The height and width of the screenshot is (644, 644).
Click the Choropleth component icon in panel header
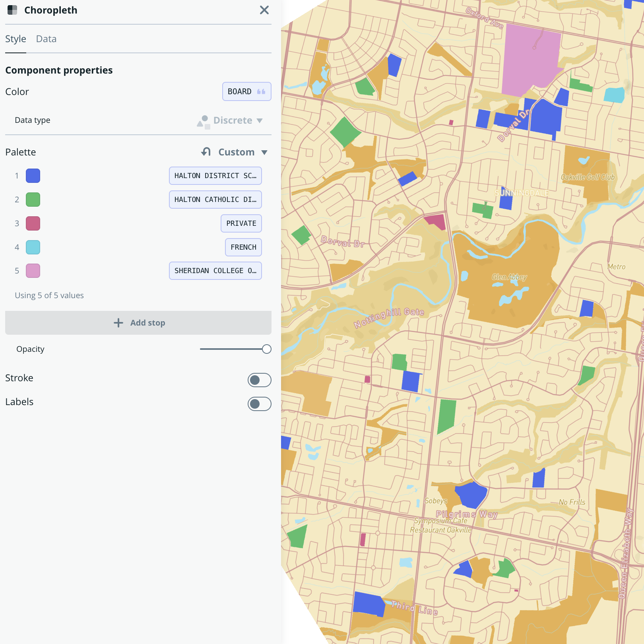12,10
